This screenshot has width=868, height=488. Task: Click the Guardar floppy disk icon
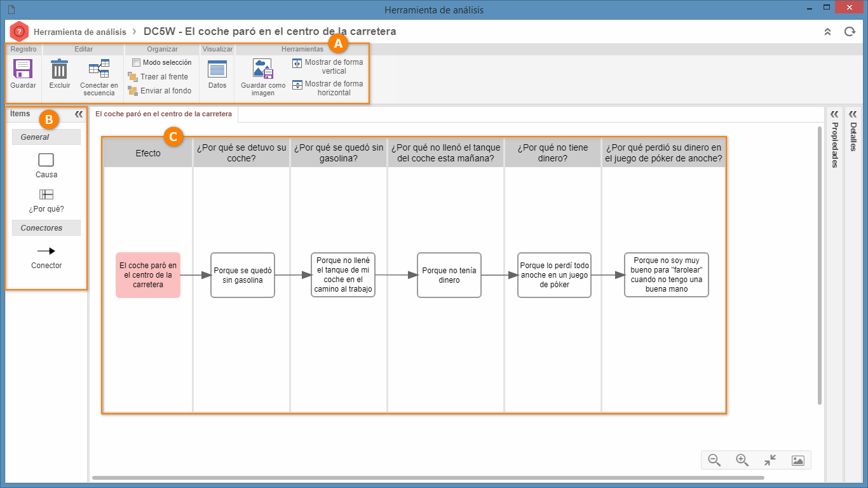point(23,69)
